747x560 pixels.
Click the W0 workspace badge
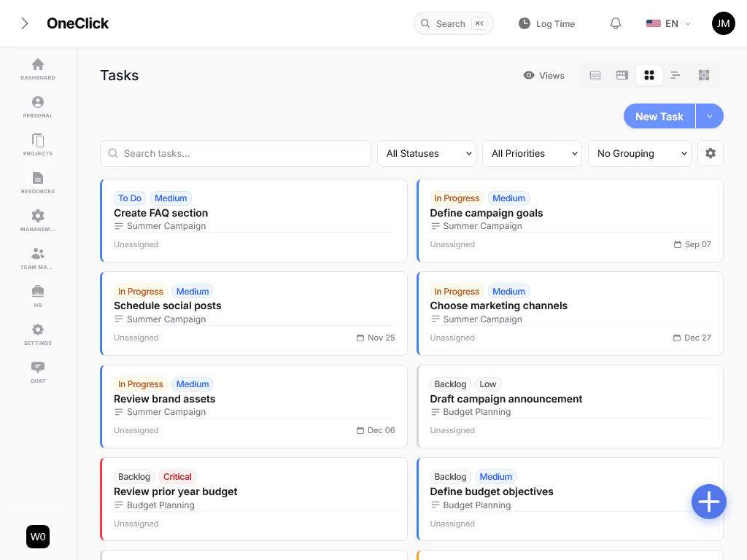38,537
